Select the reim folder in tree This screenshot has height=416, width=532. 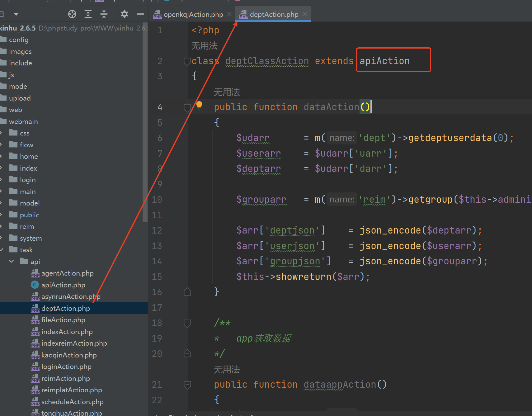coord(27,226)
